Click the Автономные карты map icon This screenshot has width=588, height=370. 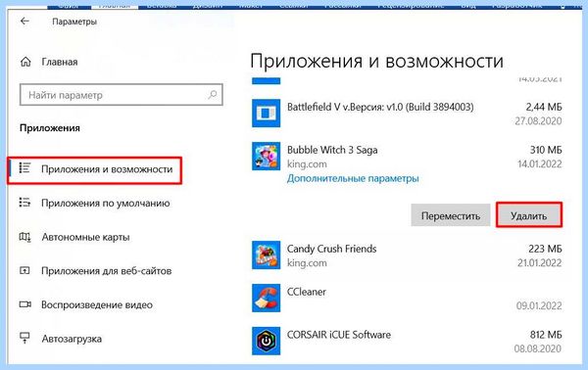[x=24, y=237]
